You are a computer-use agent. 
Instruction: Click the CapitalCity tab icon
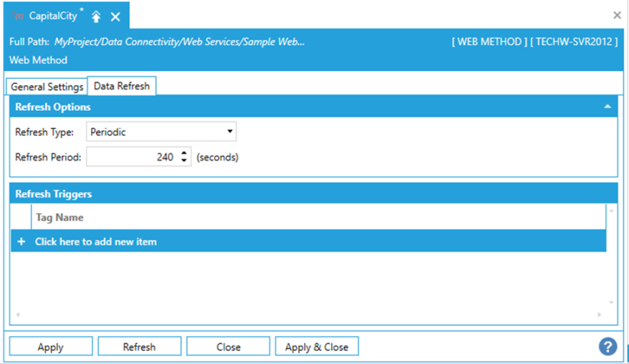pyautogui.click(x=19, y=16)
